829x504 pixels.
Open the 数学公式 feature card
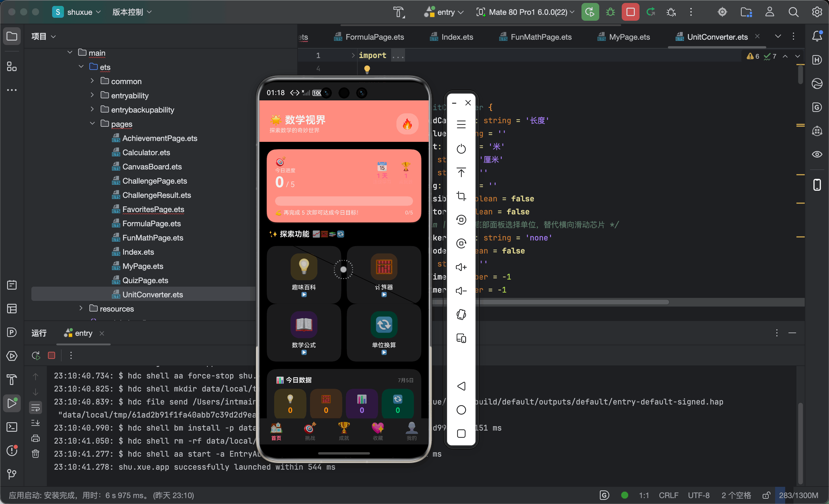click(x=304, y=333)
